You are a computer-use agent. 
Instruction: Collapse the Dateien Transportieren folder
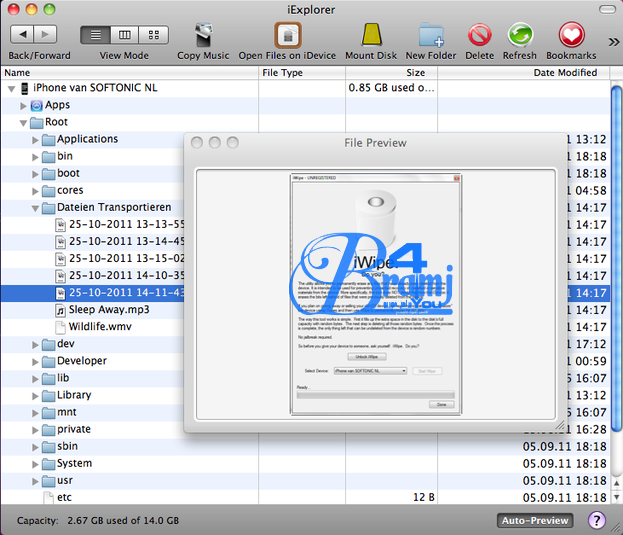(35, 208)
